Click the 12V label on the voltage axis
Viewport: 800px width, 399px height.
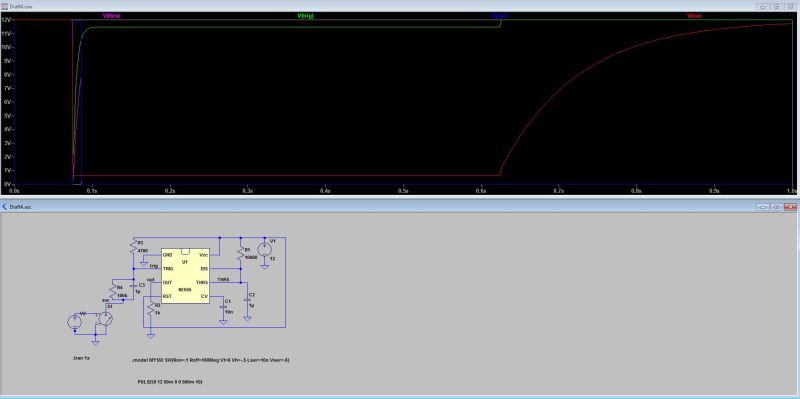[6, 20]
